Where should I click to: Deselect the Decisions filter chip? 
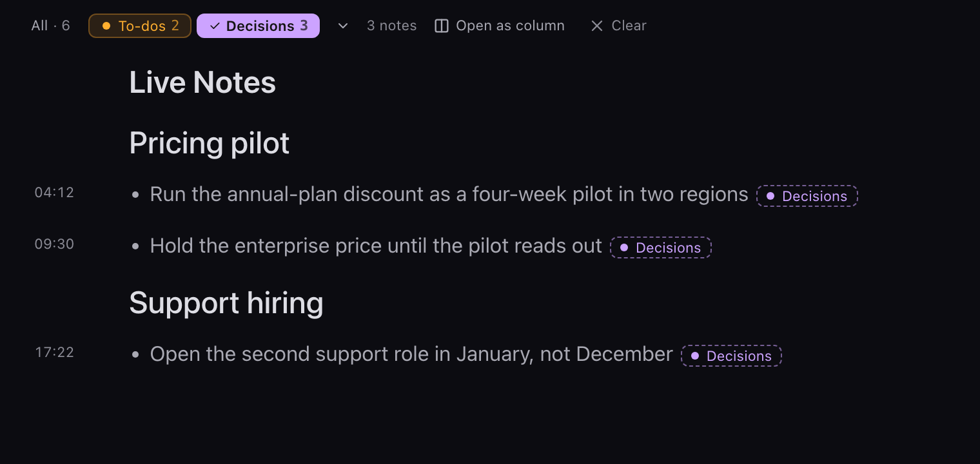point(258,26)
